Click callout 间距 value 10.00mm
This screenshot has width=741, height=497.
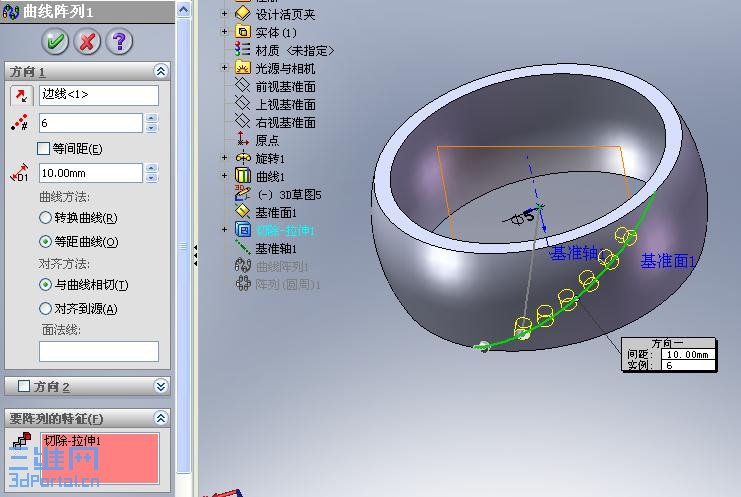(x=688, y=354)
